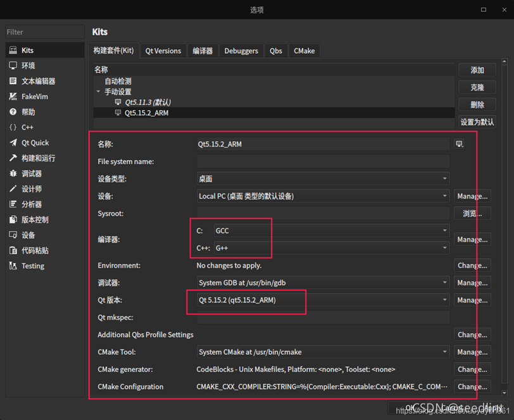Maximize the 选项 dialog window
Screen dimensions: 514x420
point(484,10)
